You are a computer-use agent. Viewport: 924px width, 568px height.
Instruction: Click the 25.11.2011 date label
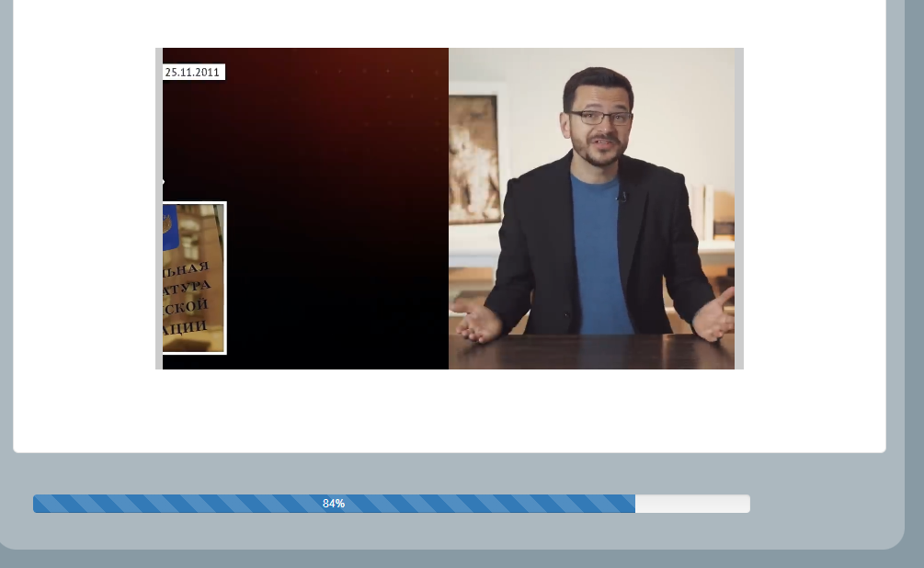(x=193, y=72)
